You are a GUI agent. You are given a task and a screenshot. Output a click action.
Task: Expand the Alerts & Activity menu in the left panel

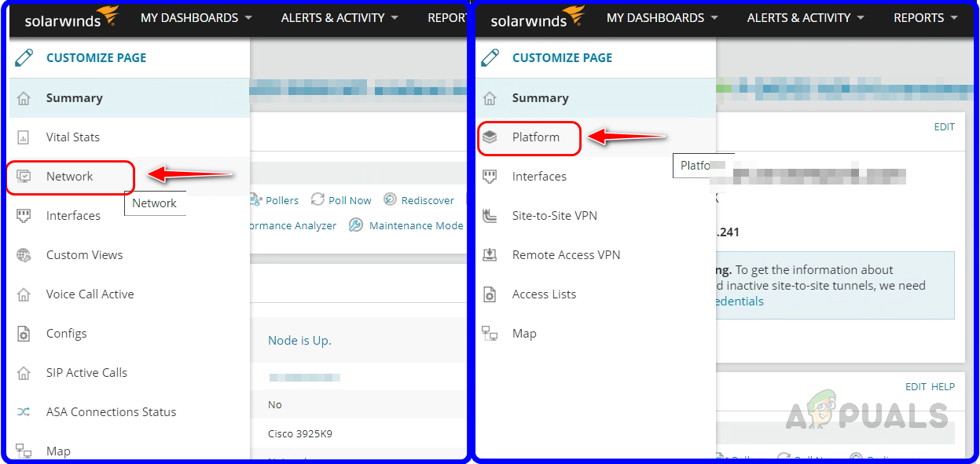(340, 17)
